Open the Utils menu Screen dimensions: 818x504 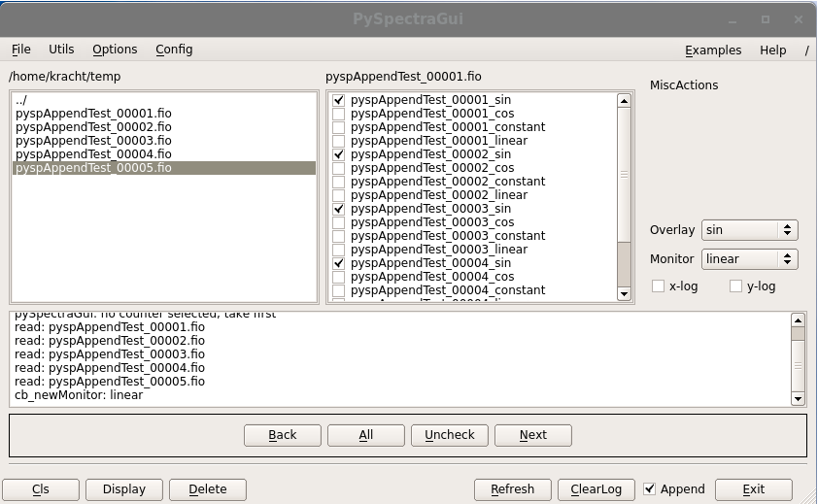[61, 50]
